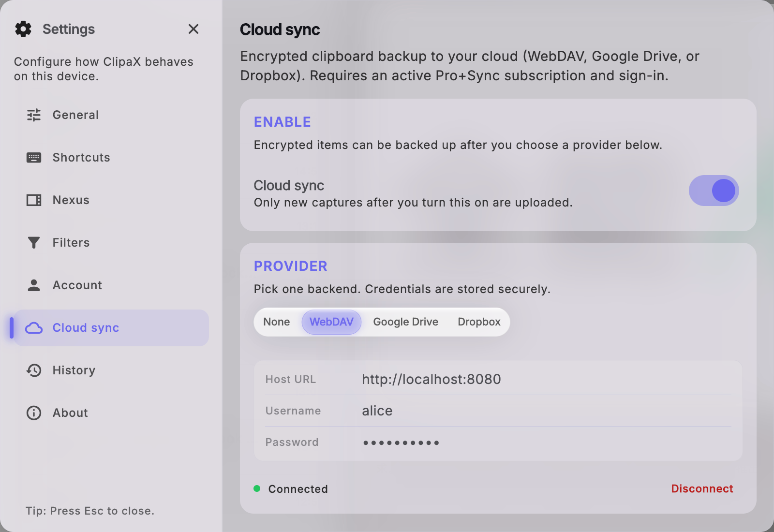
Task: Select None as the provider
Action: (x=277, y=322)
